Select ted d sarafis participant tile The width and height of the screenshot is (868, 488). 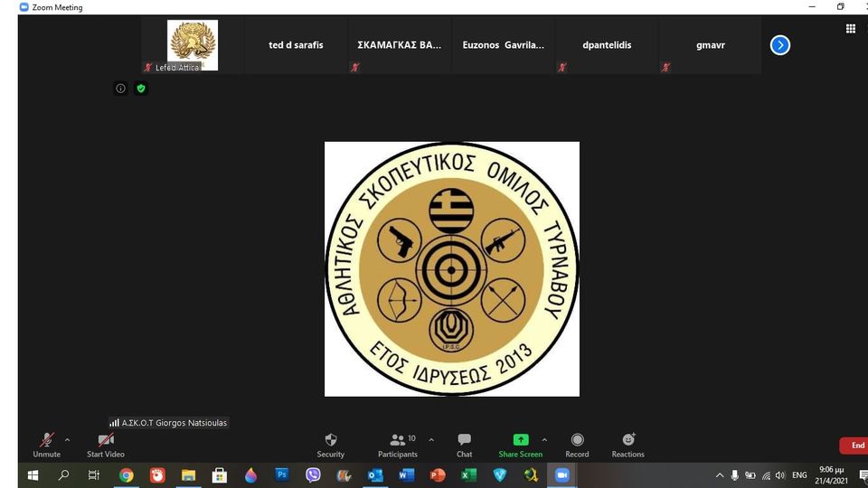point(297,45)
